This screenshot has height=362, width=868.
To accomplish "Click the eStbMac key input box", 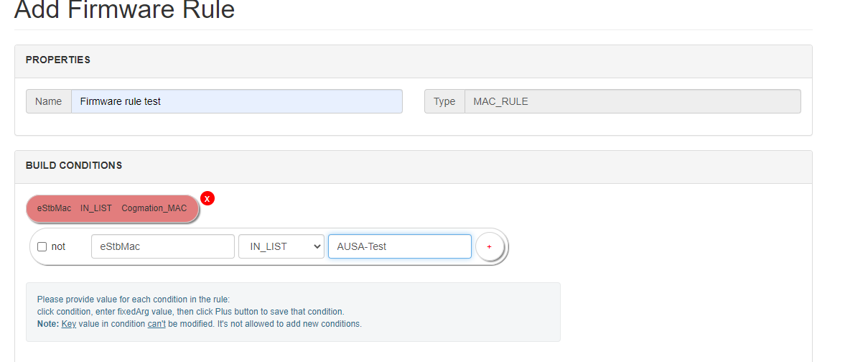I will click(162, 246).
